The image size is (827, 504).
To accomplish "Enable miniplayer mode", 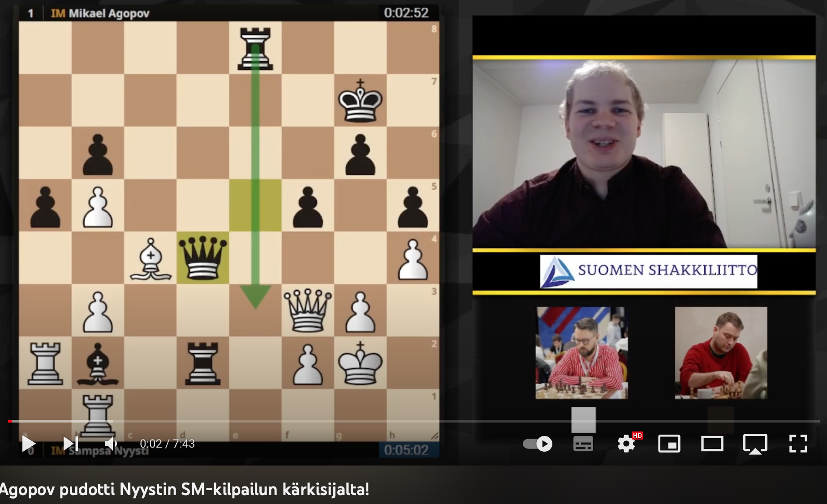I will coord(669,444).
